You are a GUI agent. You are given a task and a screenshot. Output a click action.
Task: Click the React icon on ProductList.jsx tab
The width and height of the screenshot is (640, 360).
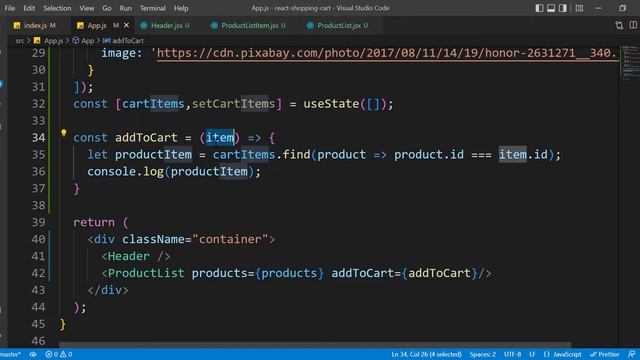click(310, 26)
